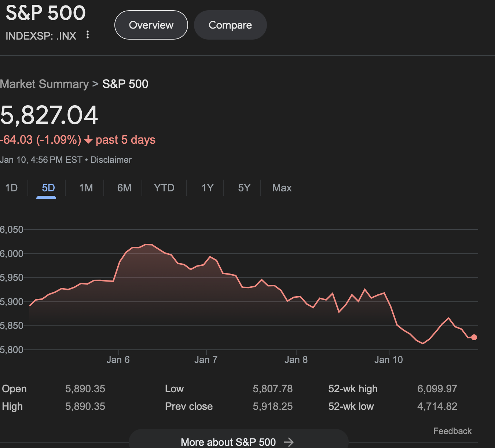495x448 pixels.
Task: Open More about S&P 500
Action: coord(238,439)
